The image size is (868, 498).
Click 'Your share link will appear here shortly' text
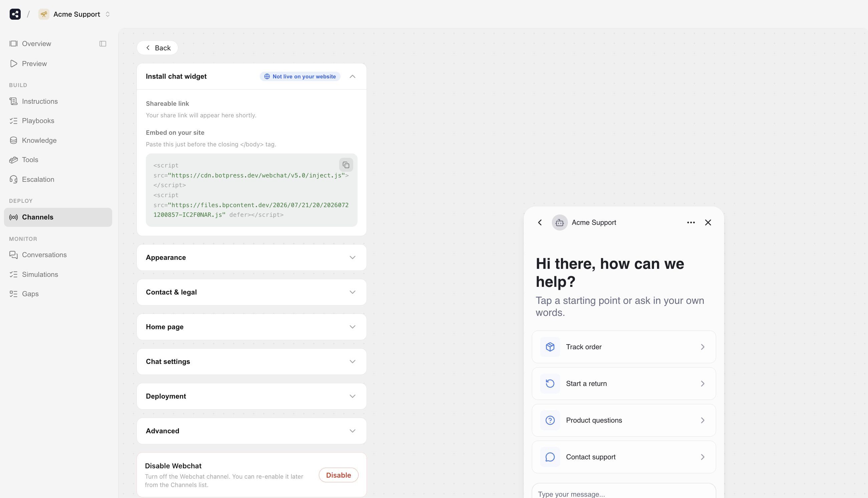click(x=201, y=115)
